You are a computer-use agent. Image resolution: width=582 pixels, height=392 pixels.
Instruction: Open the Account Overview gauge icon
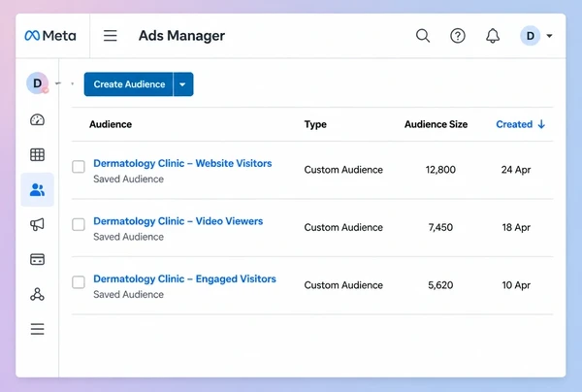[x=37, y=119]
